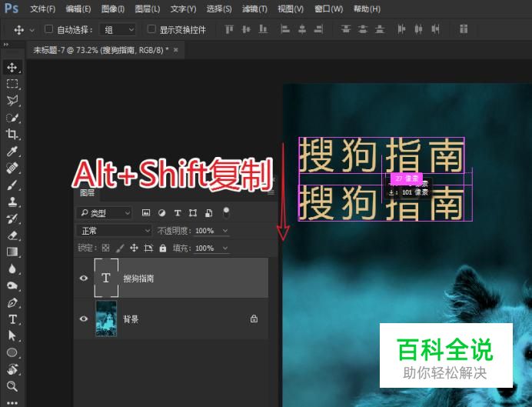Filter layers by type layer icon
Screen dimensions: 532x407
pyautogui.click(x=177, y=213)
